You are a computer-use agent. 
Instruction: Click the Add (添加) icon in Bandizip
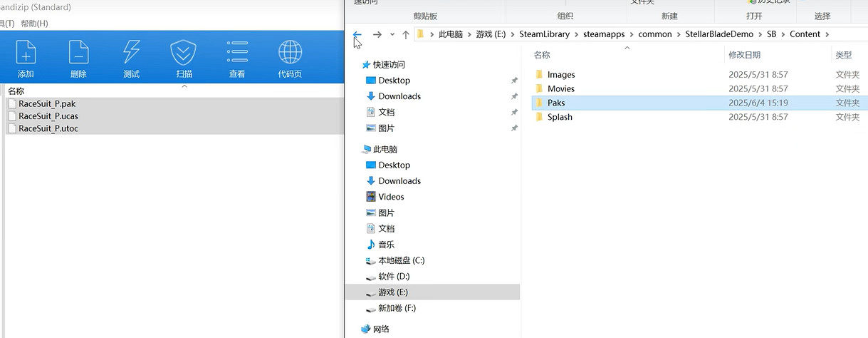[x=26, y=53]
